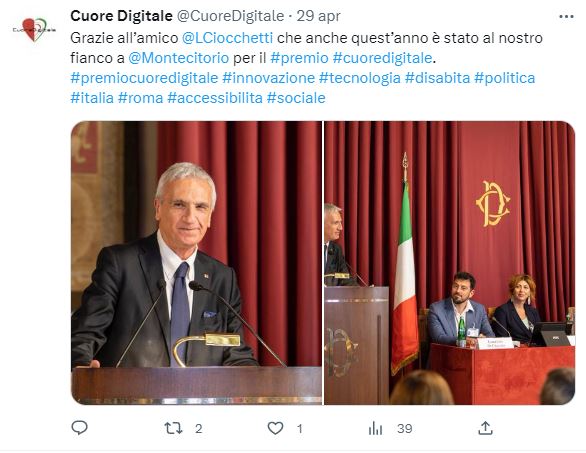The image size is (586, 453).
Task: Open the #accessibilita hashtag
Action: (x=215, y=98)
